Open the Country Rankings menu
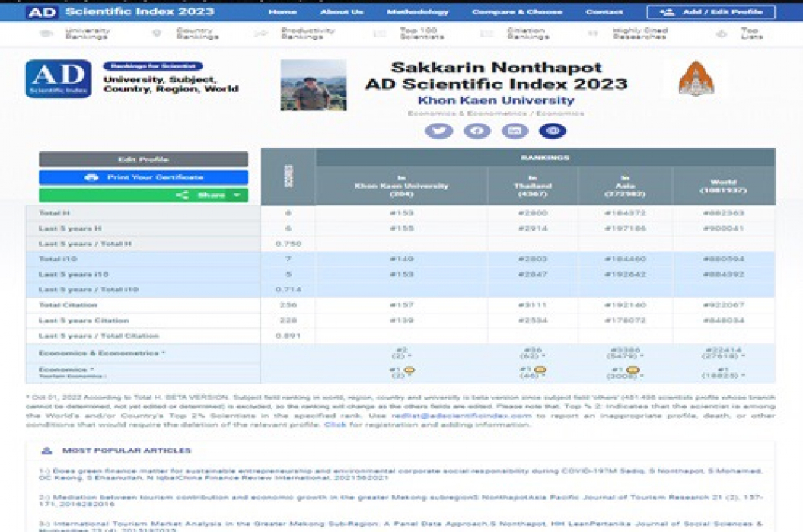 [x=196, y=34]
